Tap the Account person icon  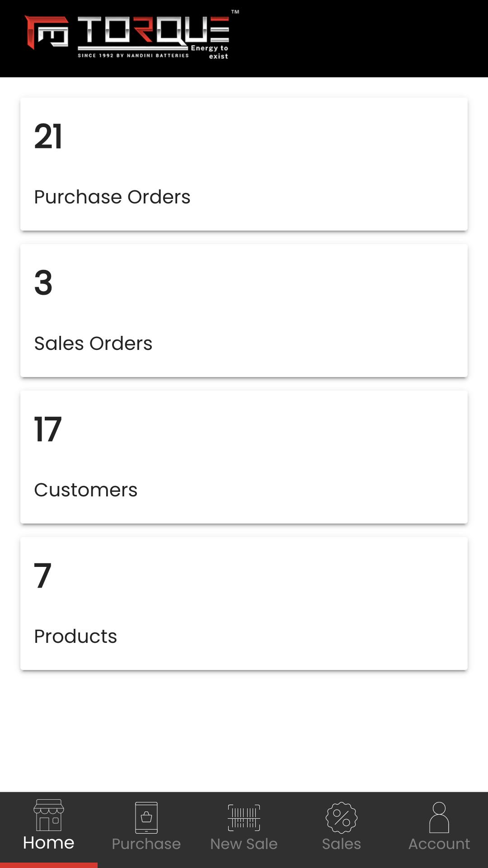[x=439, y=817]
